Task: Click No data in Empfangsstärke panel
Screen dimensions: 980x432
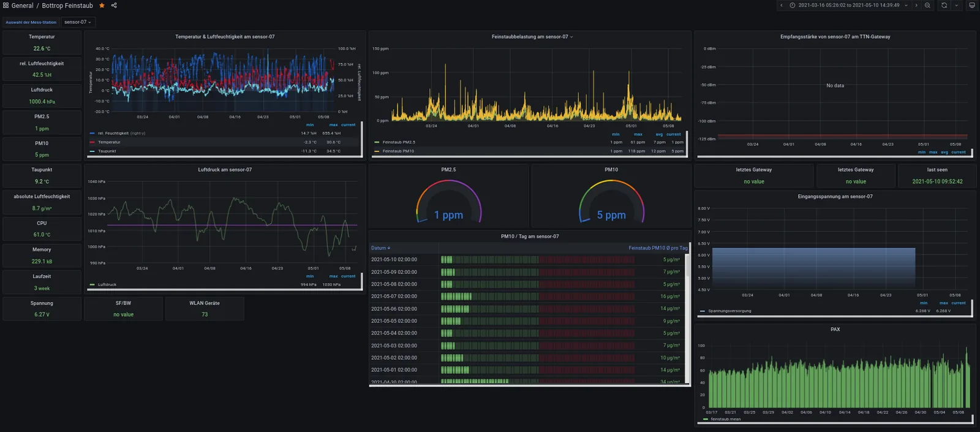Action: point(835,86)
